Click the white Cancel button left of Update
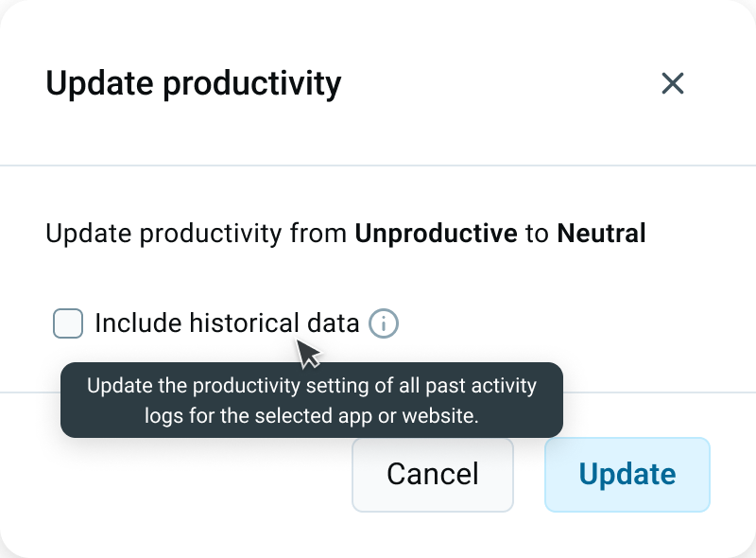 pos(433,475)
